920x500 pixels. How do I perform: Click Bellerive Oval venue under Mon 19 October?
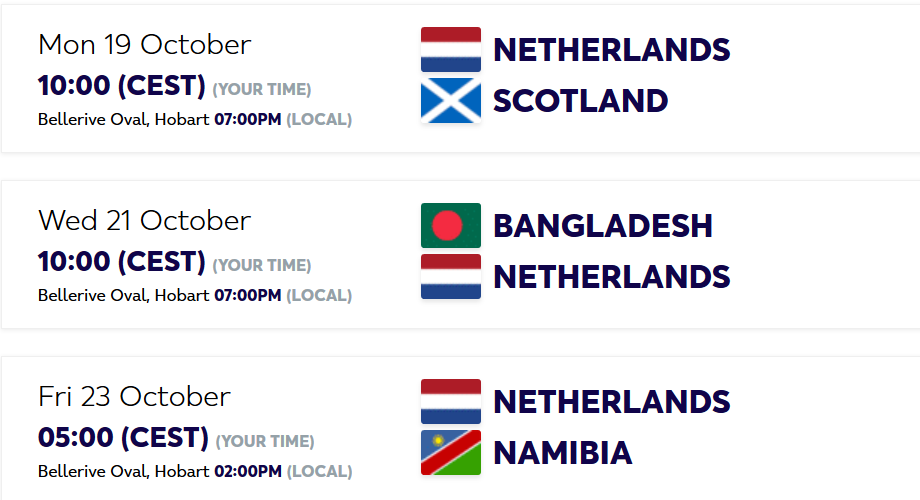[123, 120]
